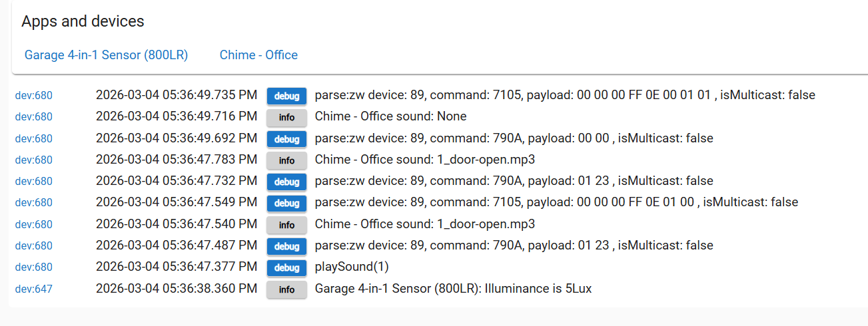This screenshot has height=326, width=868.
Task: Click dev:680 link at 05:36:47.732 PM
Action: point(33,182)
